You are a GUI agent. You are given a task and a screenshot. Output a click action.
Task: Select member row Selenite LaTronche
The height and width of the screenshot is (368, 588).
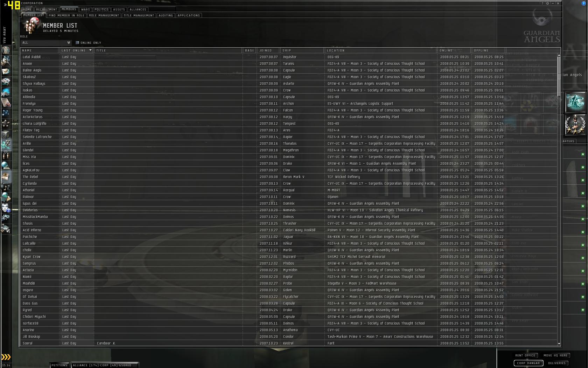(x=288, y=137)
